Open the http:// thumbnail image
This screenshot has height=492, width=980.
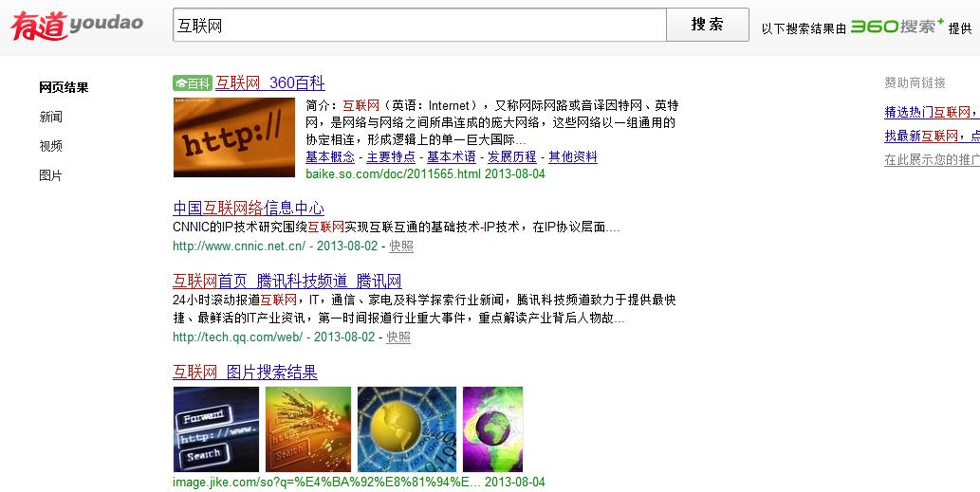234,137
